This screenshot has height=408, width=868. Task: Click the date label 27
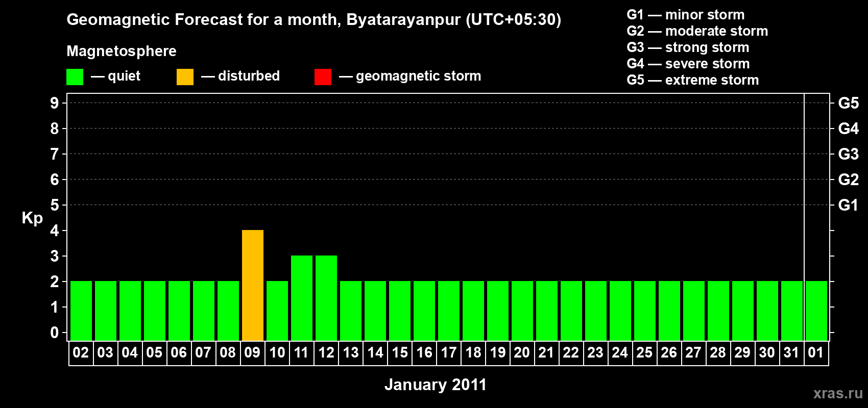(693, 352)
